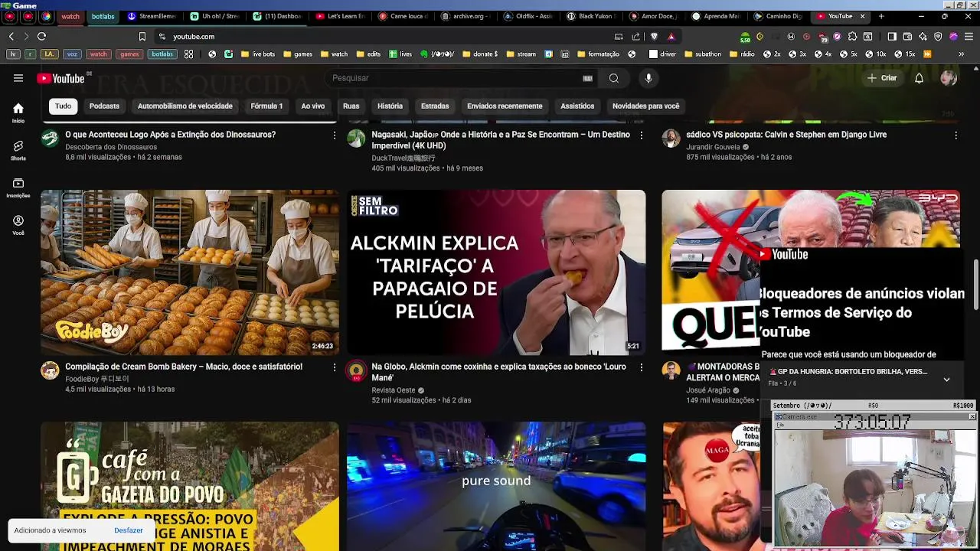Viewport: 980px width, 551px height.
Task: Open the 'driver' bookmark
Action: click(x=662, y=54)
